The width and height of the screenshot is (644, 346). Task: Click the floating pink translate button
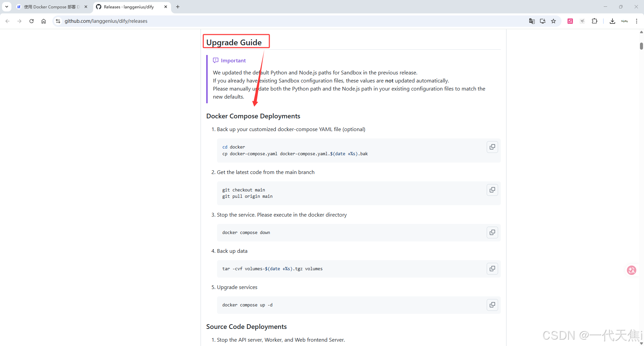point(632,270)
